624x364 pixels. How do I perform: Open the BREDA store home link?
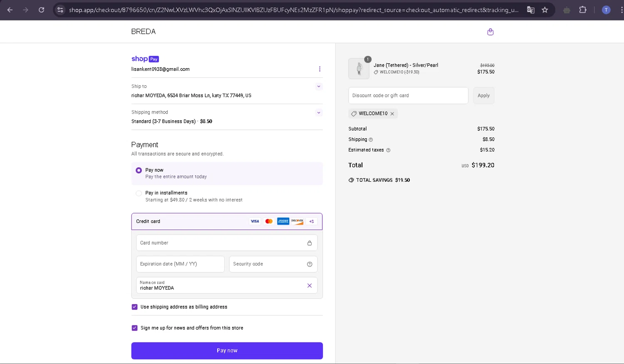tap(144, 32)
